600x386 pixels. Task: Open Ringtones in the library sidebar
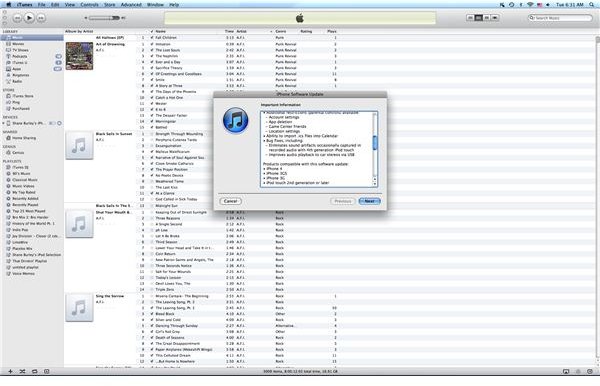click(x=32, y=75)
